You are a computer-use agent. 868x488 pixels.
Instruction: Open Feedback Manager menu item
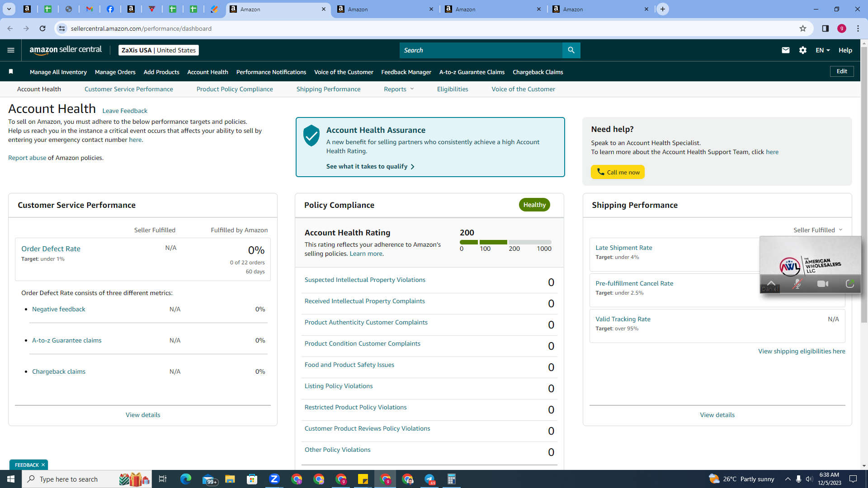point(406,72)
